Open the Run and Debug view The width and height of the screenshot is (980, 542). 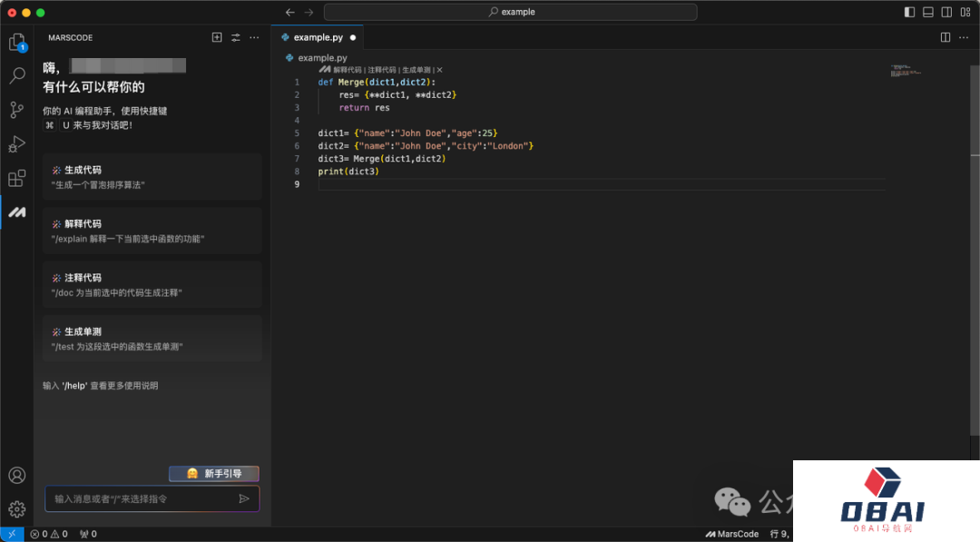[x=16, y=144]
